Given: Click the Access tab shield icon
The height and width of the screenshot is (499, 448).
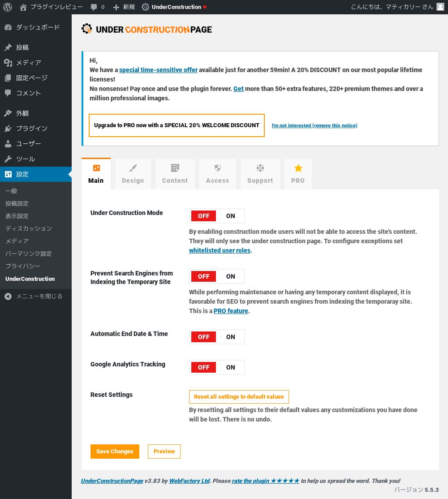Looking at the screenshot, I should pos(218,168).
